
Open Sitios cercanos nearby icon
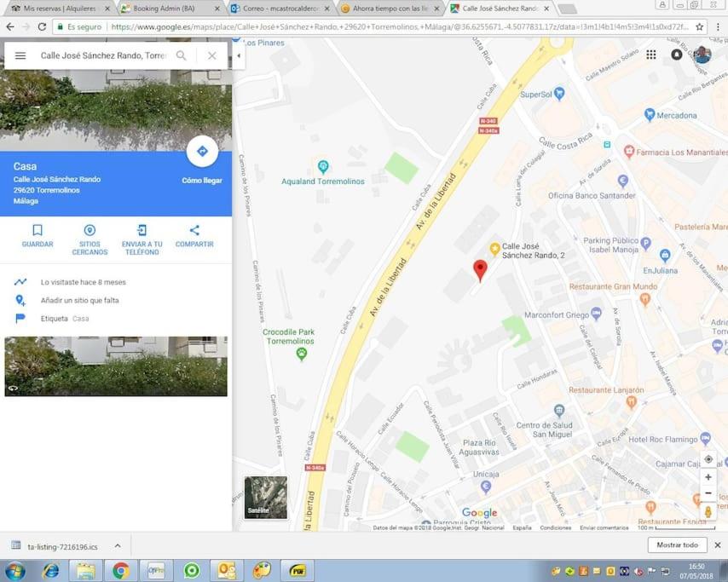click(x=90, y=230)
